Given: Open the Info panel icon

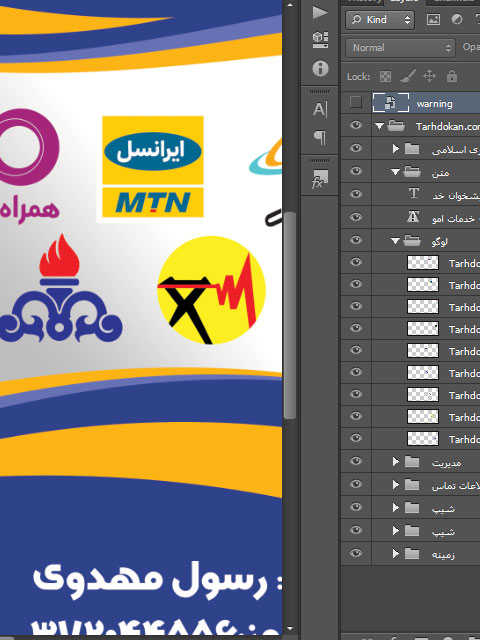Looking at the screenshot, I should 320,69.
